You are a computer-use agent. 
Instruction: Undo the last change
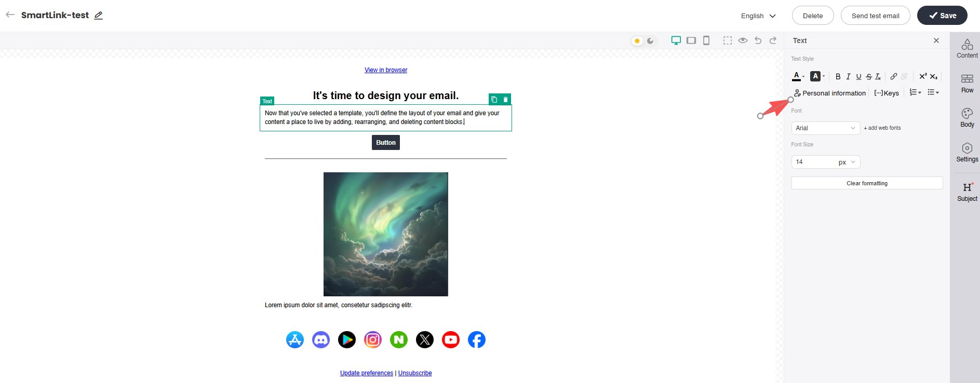(x=758, y=40)
